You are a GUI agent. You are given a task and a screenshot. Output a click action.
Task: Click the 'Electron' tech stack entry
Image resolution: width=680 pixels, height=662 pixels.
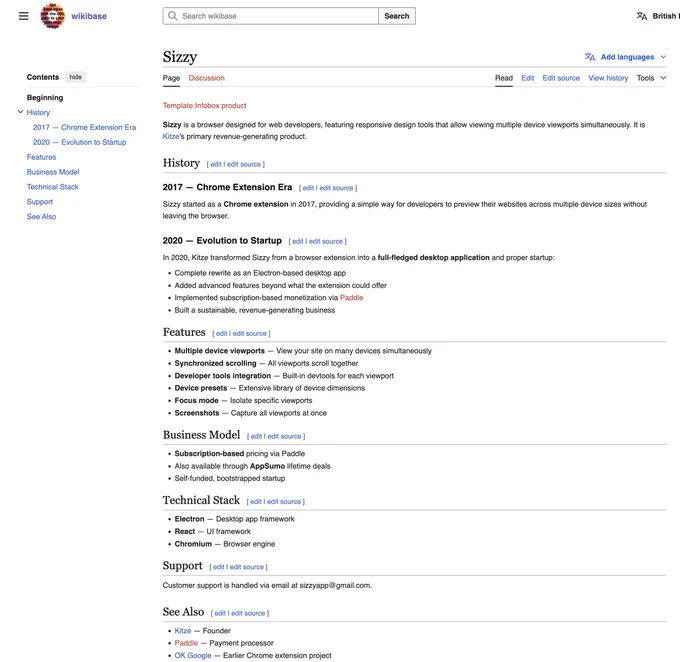pyautogui.click(x=189, y=519)
